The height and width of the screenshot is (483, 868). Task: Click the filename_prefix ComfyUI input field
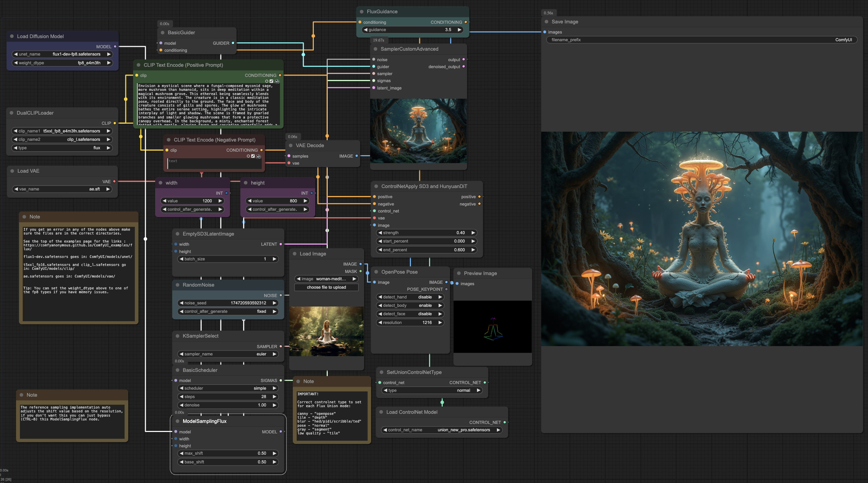(x=702, y=40)
